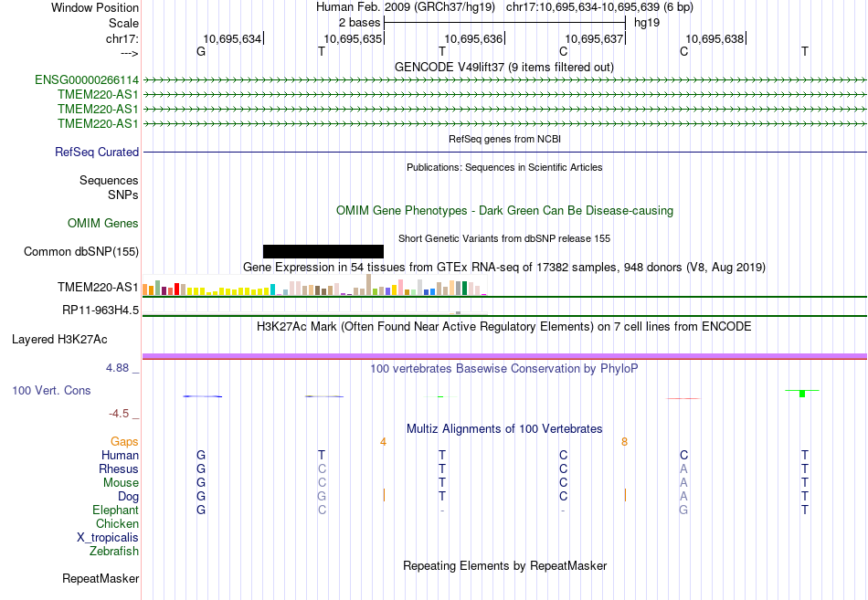Open Repeating Elements by RepeatMasker title
868x600 pixels.
(504, 565)
